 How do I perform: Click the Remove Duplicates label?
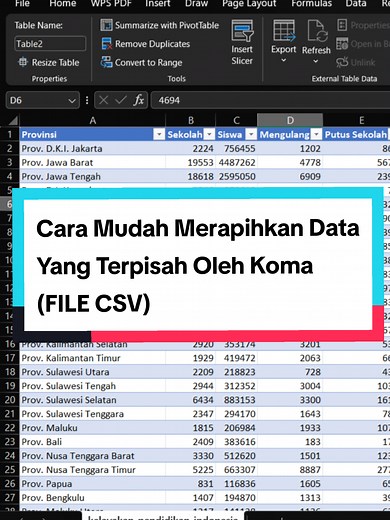(x=152, y=44)
